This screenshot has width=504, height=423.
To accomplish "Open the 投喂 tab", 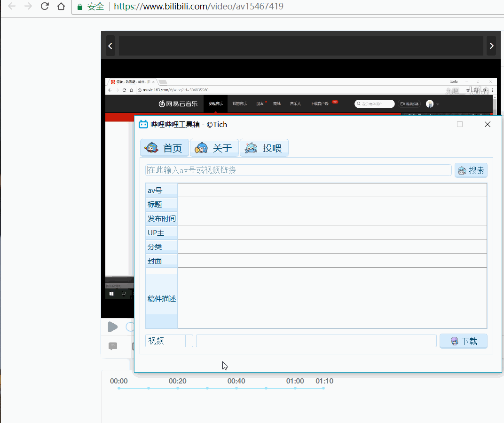I will (264, 148).
